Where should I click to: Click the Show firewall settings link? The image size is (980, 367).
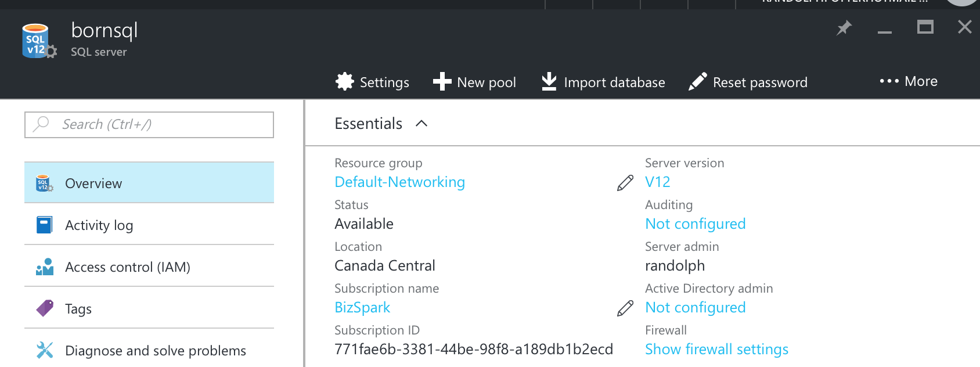[716, 349]
